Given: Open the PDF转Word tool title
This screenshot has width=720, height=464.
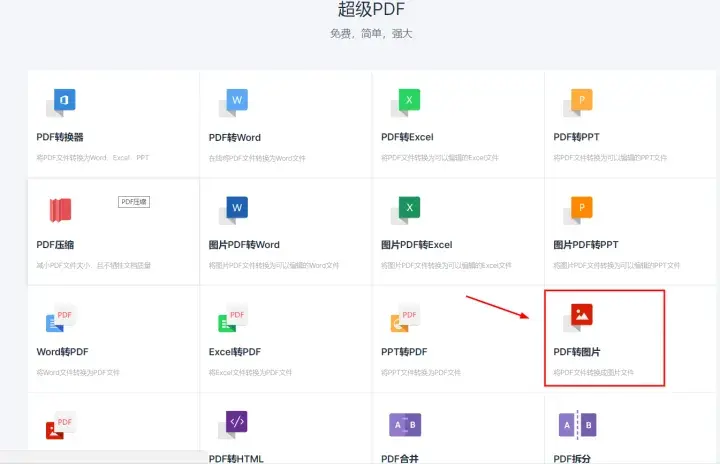Looking at the screenshot, I should 235,137.
